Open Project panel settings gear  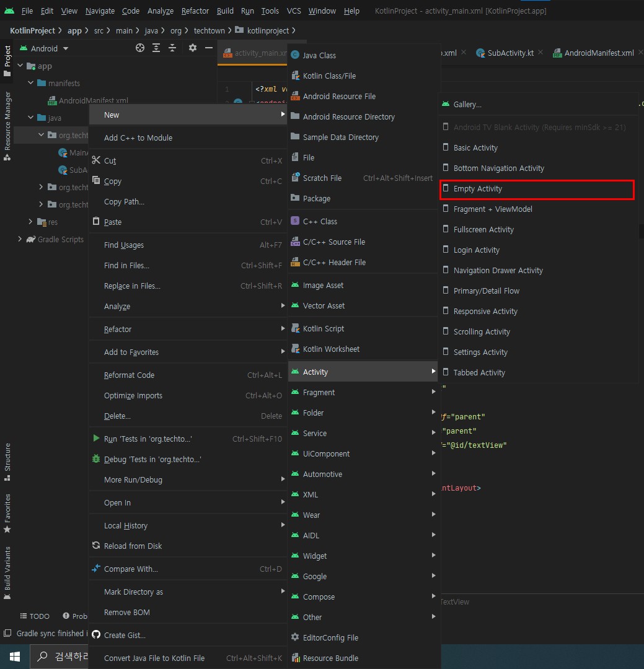(193, 48)
